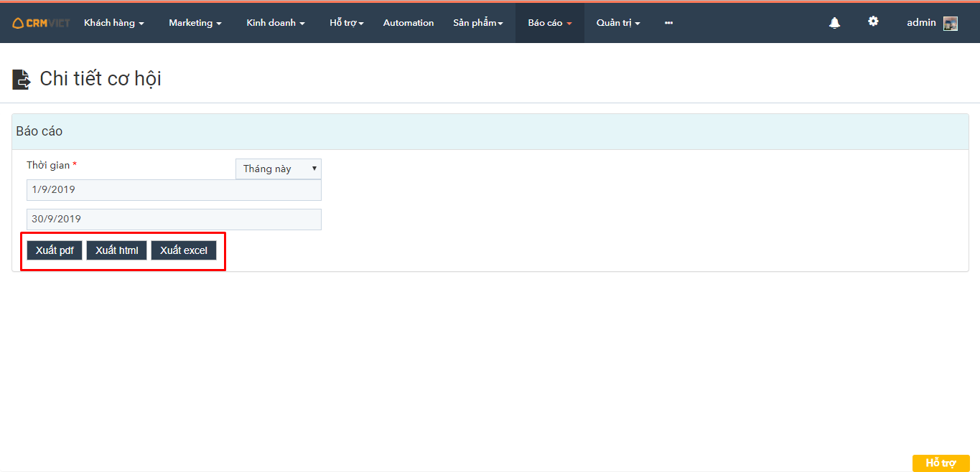Click the Xuất html button

[116, 250]
